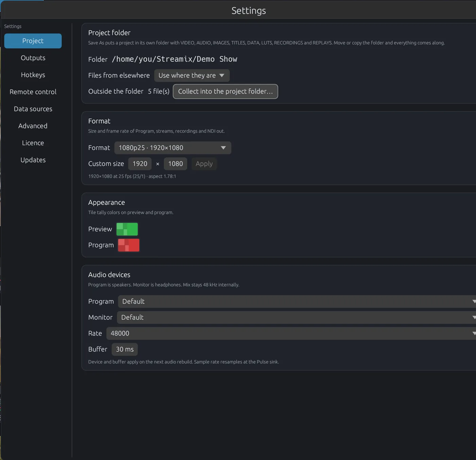Click the "5 file(s)" count text
The width and height of the screenshot is (476, 460).
tap(159, 91)
